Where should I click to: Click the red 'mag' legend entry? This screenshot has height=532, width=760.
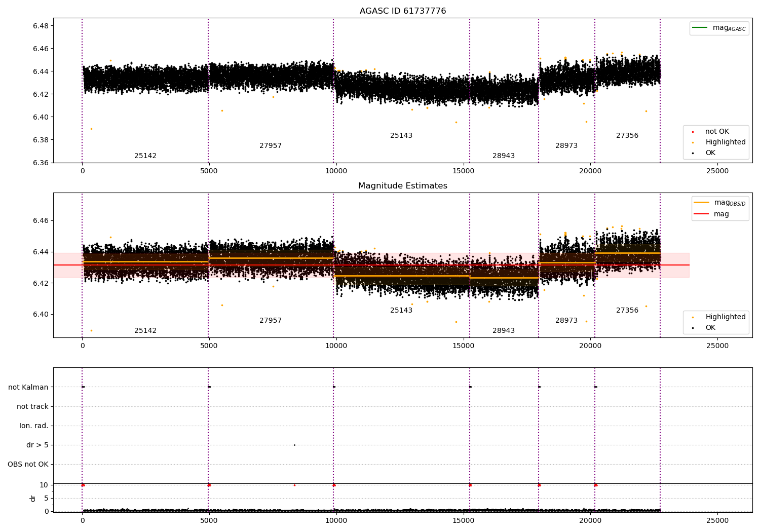click(x=712, y=214)
